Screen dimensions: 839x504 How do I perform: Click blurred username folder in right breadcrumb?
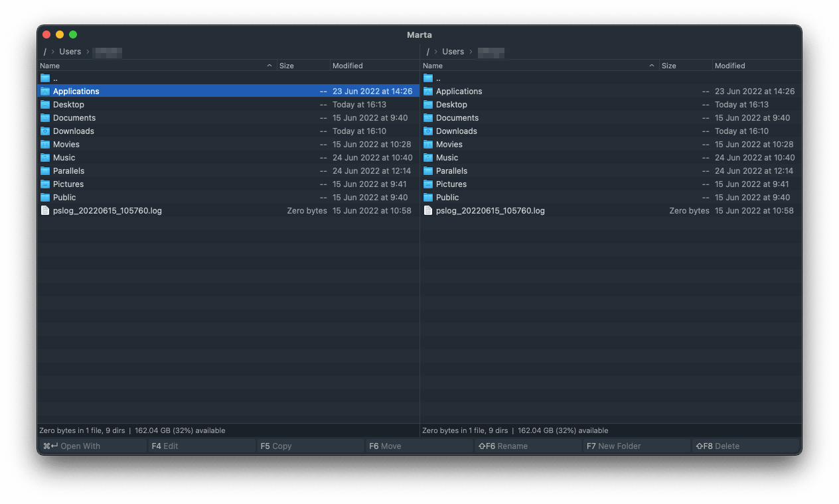click(x=491, y=52)
